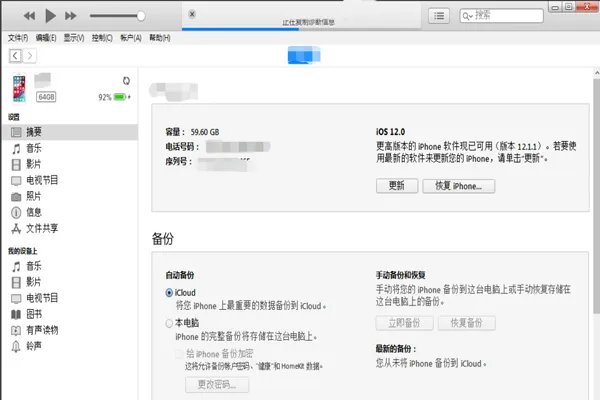Image resolution: width=600 pixels, height=400 pixels.
Task: Click the vertical scrollbar thumb
Action: pyautogui.click(x=597, y=195)
